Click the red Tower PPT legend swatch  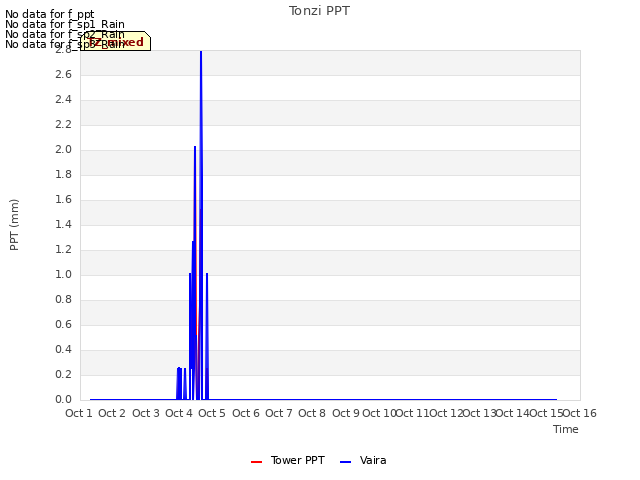[256, 462]
